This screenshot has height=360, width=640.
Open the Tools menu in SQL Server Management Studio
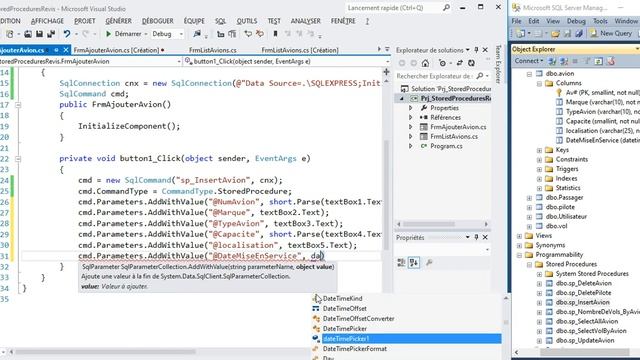pyautogui.click(x=600, y=21)
